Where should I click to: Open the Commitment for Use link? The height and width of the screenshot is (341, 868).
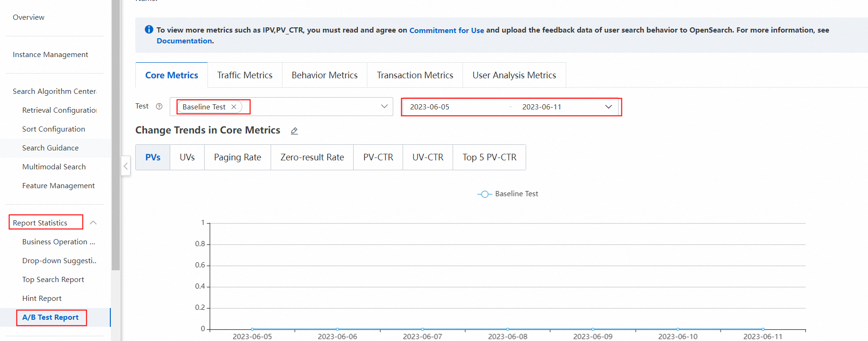(x=446, y=30)
